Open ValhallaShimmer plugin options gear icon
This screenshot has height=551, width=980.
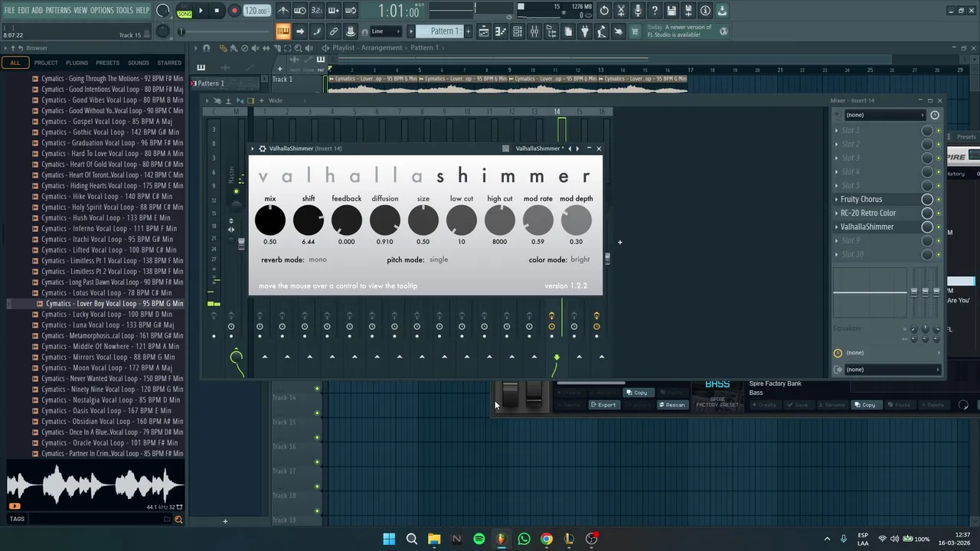pos(263,148)
